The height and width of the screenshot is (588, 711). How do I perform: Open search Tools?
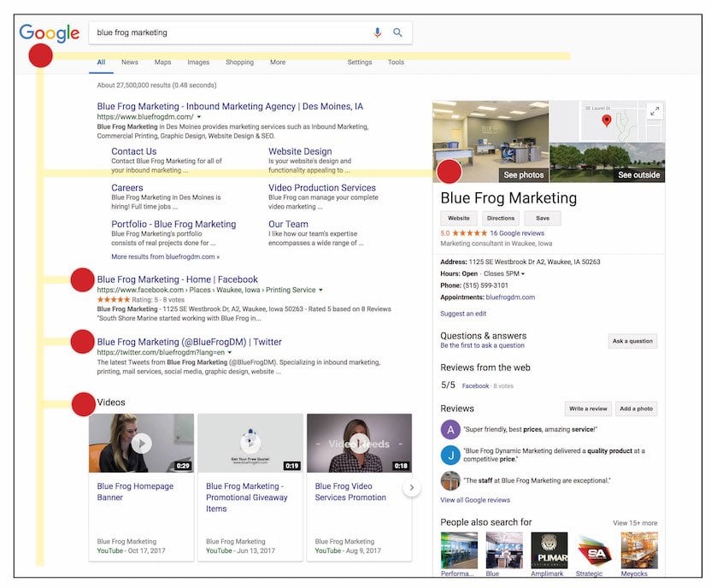(396, 62)
